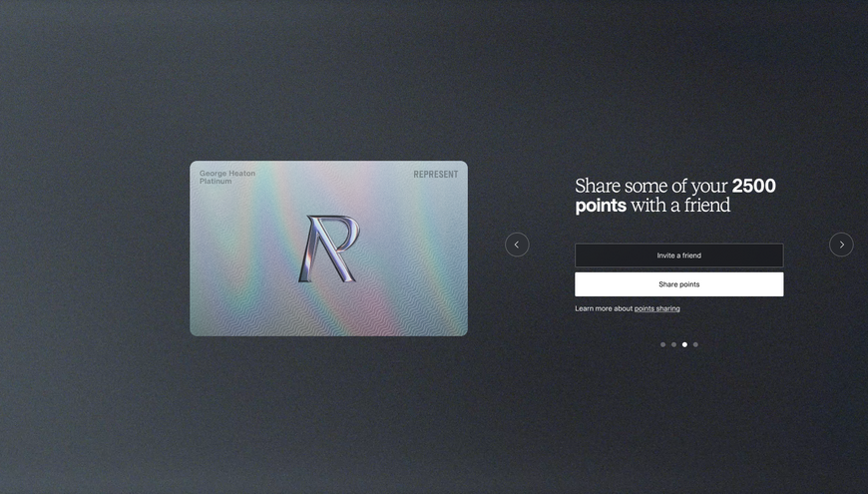Jump to the fourth carousel dot
The height and width of the screenshot is (494, 868).
pos(695,344)
